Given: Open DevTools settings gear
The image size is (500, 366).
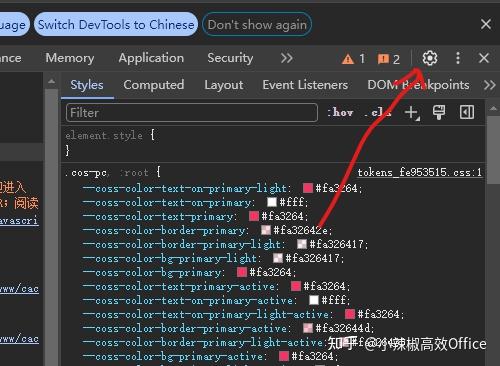Looking at the screenshot, I should pyautogui.click(x=430, y=58).
